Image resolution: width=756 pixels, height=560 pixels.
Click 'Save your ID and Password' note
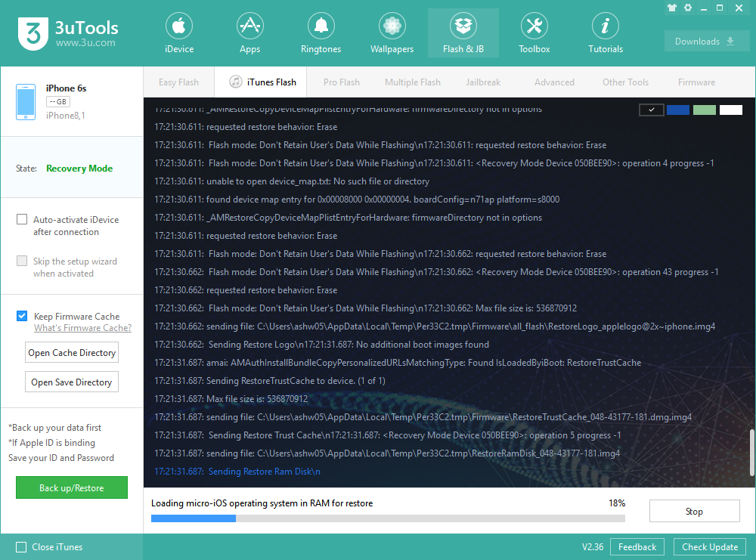click(x=61, y=458)
